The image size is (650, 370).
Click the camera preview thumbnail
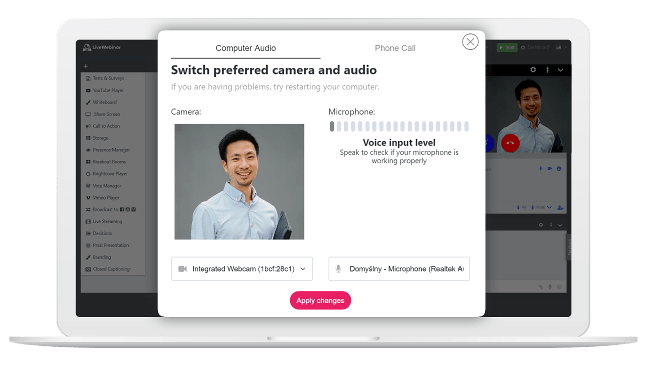coord(239,181)
